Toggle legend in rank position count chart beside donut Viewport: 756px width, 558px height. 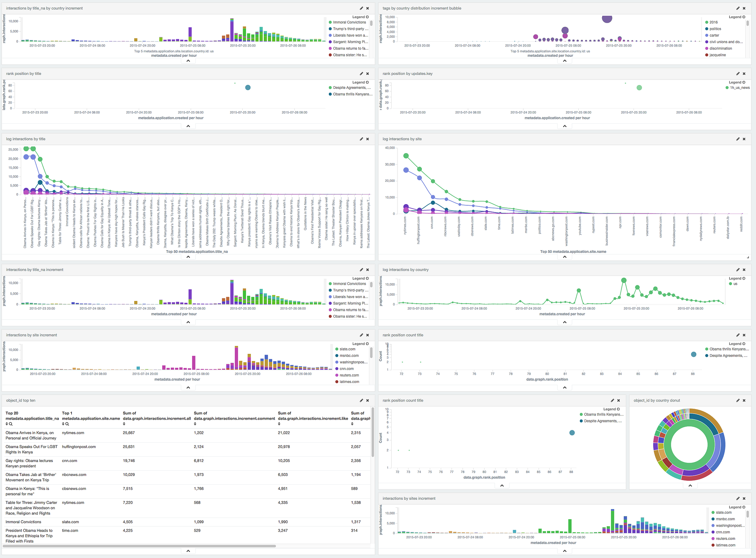[x=611, y=409]
